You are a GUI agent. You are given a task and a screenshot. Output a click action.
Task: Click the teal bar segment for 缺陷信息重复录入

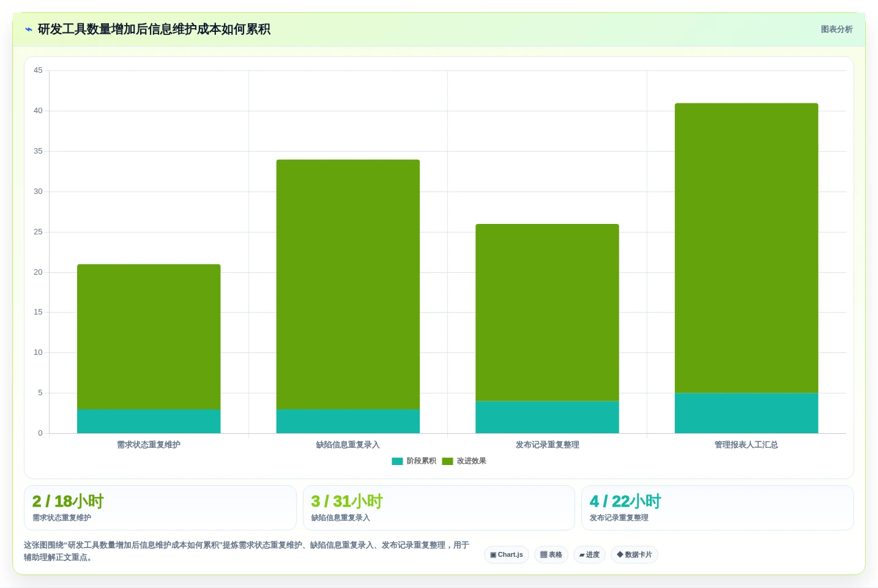pyautogui.click(x=348, y=422)
